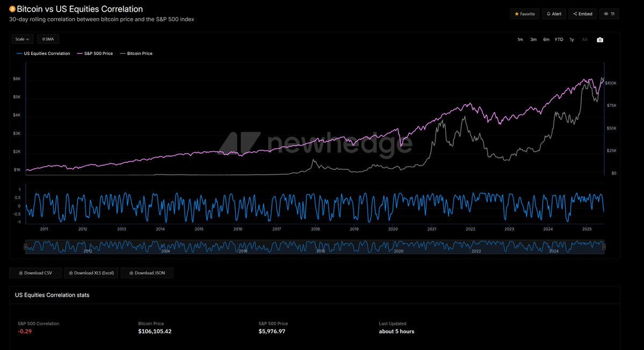Viewport: 644px width, 350px height.
Task: Click the 30-day rolling correlation subtitle
Action: (102, 19)
